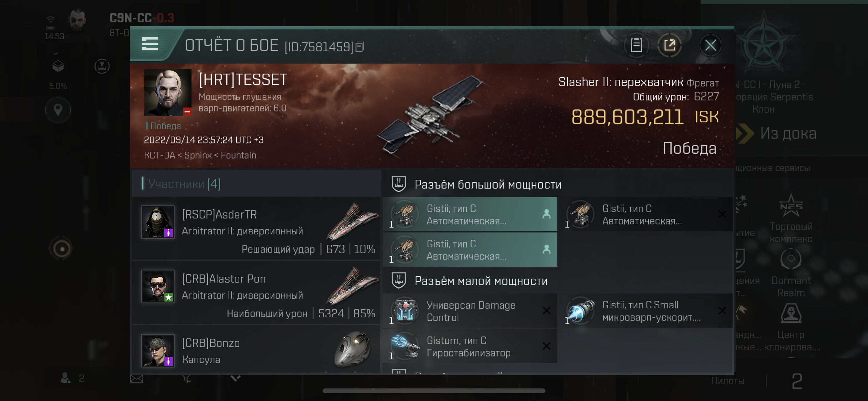Copy the battle report ID
This screenshot has height=401, width=868.
(x=359, y=47)
